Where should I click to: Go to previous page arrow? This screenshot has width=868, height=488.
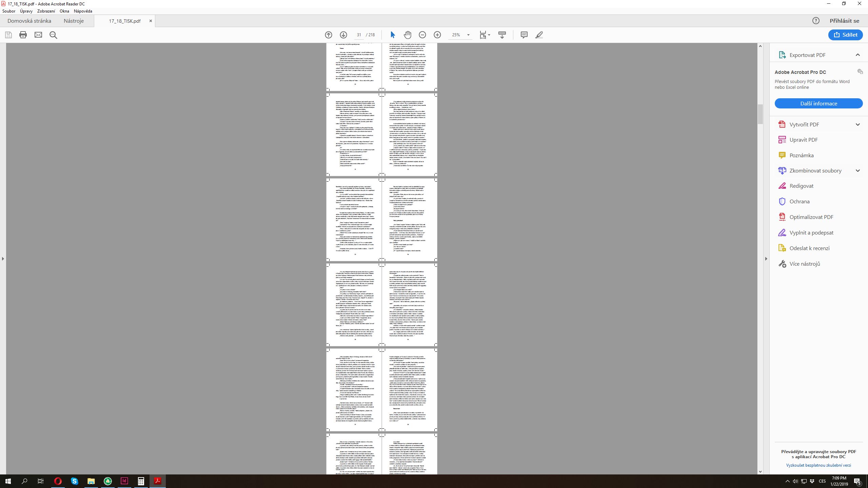[329, 35]
